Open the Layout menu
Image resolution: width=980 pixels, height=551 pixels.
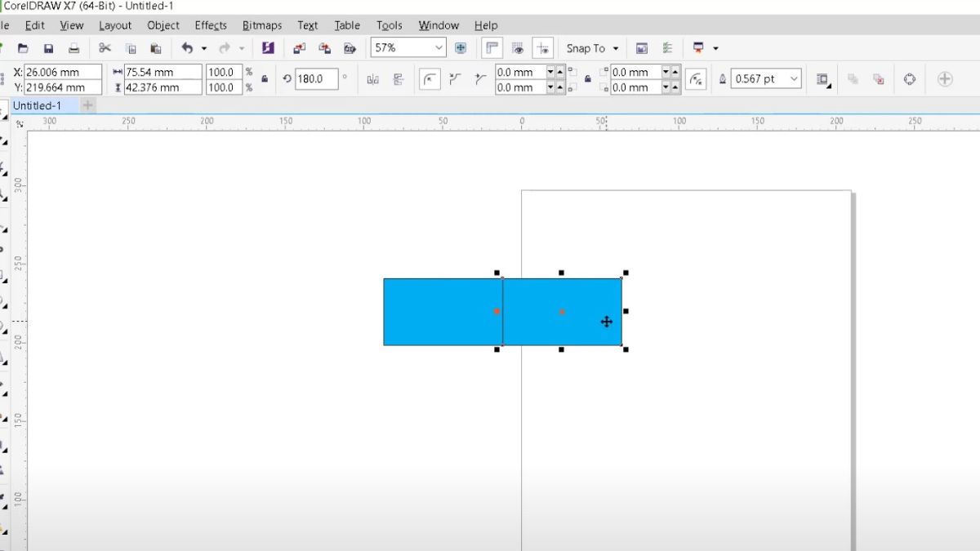115,25
